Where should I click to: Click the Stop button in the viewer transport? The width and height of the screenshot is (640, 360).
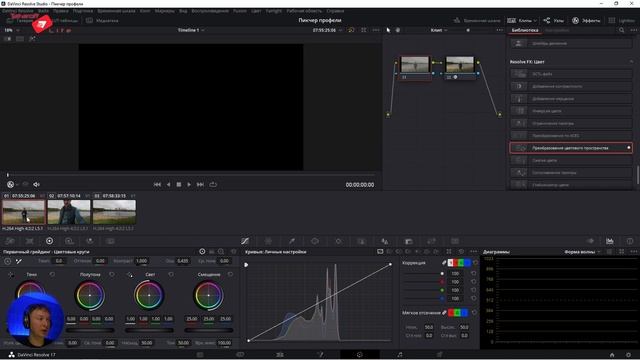[x=179, y=184]
